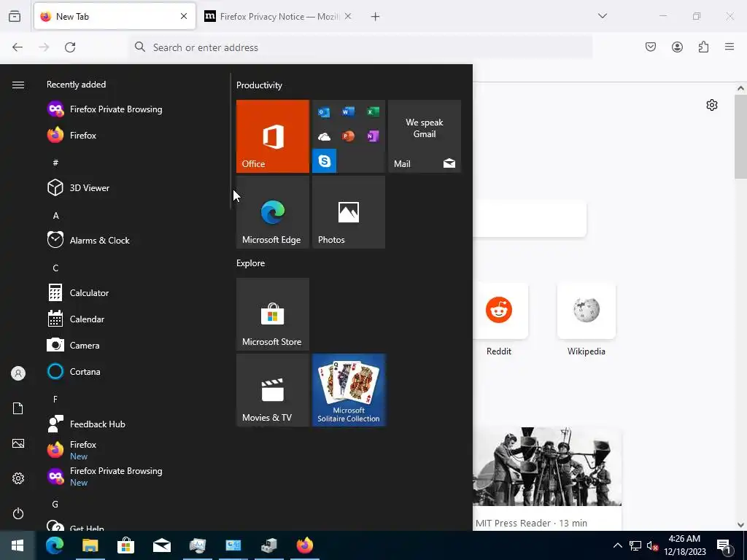
Task: Open the user account icon in Start
Action: coord(18,373)
